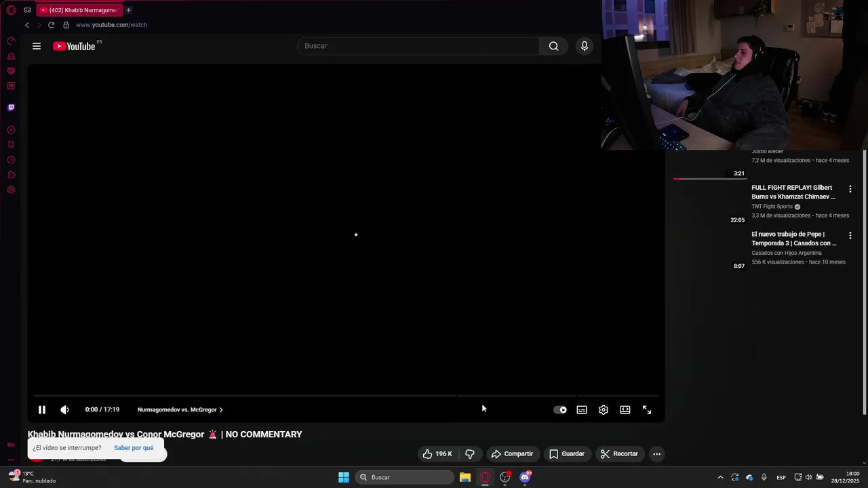
Task: Start voice search with microphone
Action: coord(585,46)
